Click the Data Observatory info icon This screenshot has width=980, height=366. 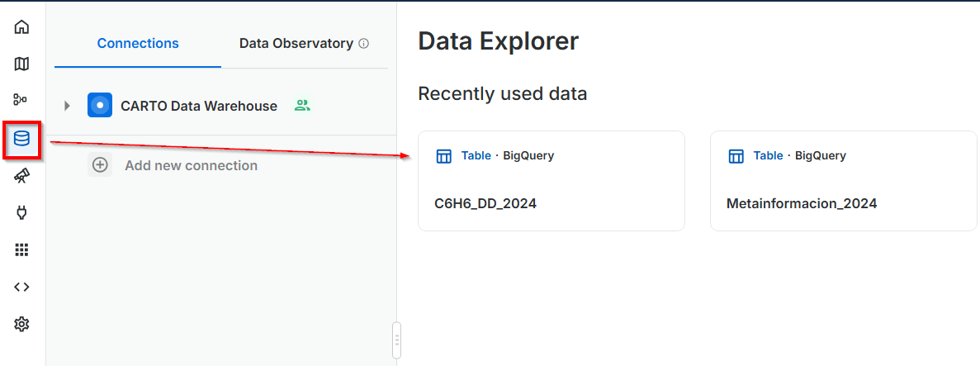364,44
